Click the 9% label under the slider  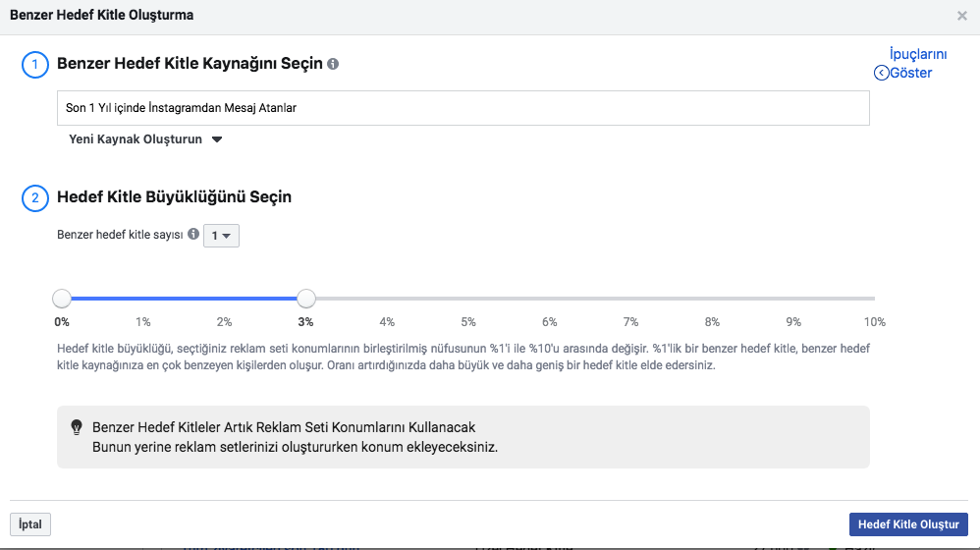[x=793, y=322]
